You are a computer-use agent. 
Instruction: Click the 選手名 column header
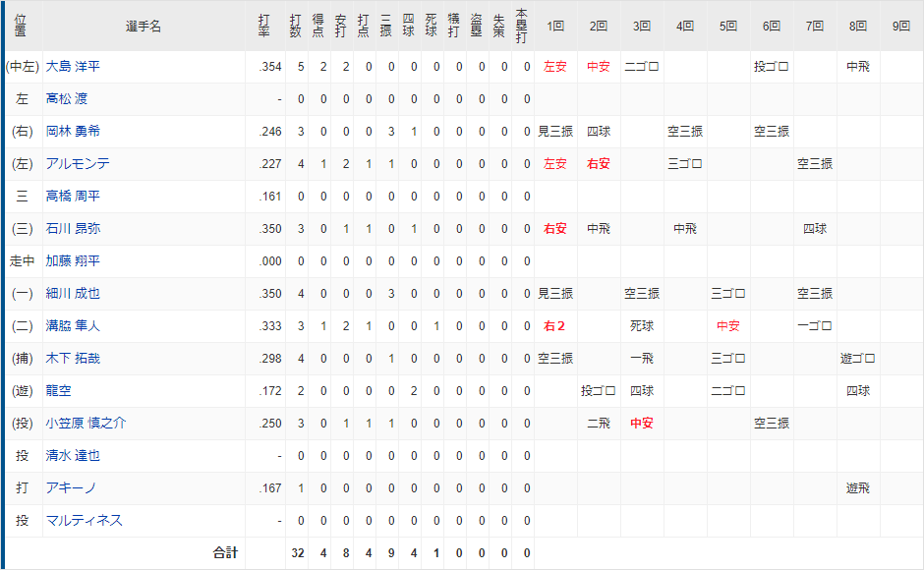click(x=144, y=27)
